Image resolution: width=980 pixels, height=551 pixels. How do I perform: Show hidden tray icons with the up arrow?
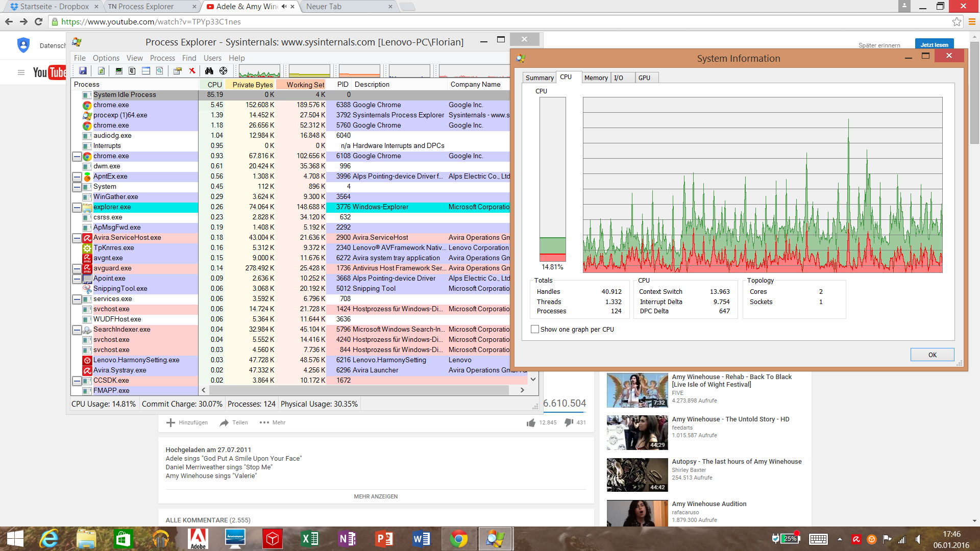pyautogui.click(x=840, y=539)
